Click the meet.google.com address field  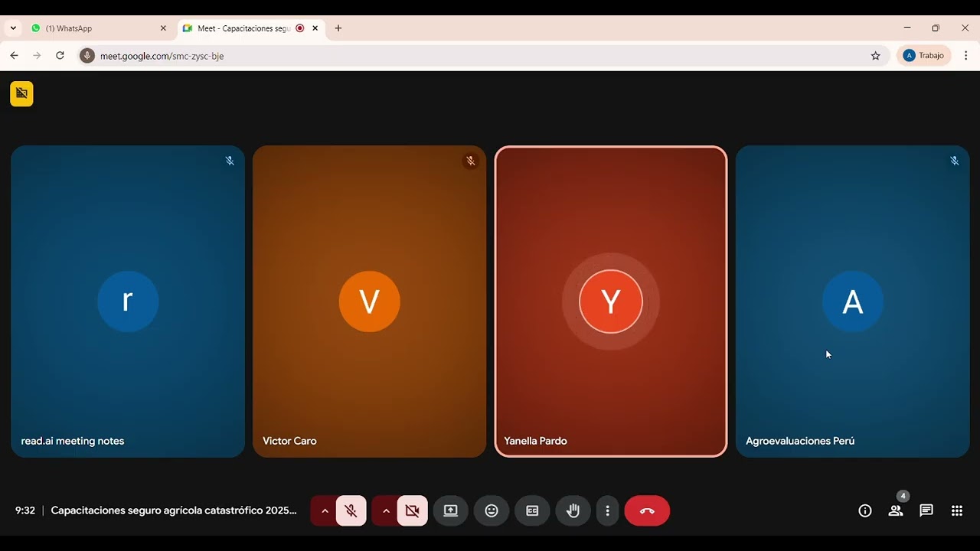[x=482, y=56]
